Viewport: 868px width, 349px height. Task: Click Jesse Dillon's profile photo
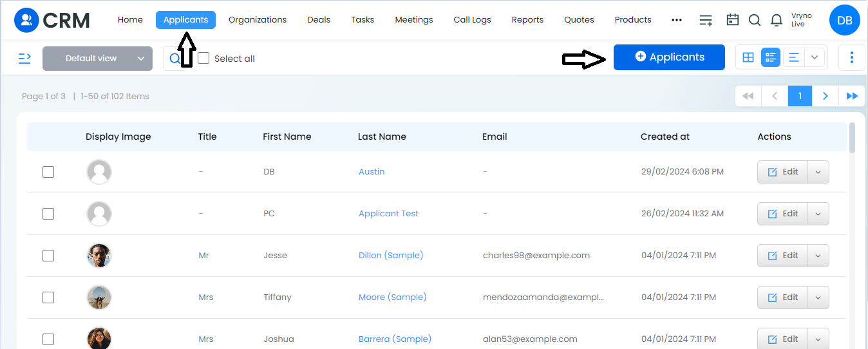click(x=99, y=256)
